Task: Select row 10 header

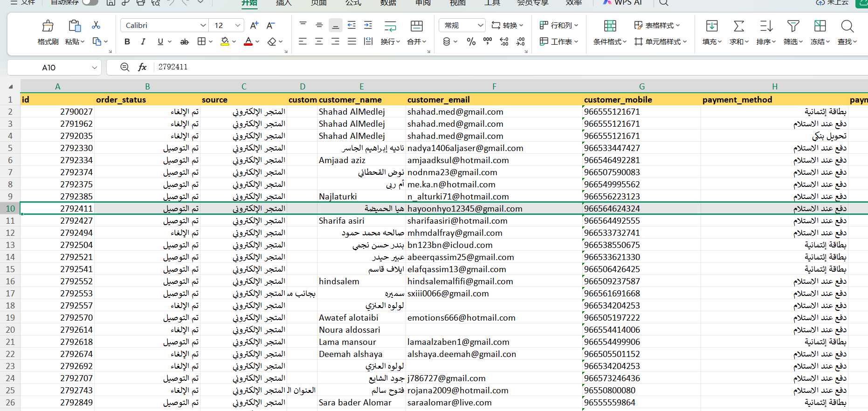Action: (x=10, y=208)
